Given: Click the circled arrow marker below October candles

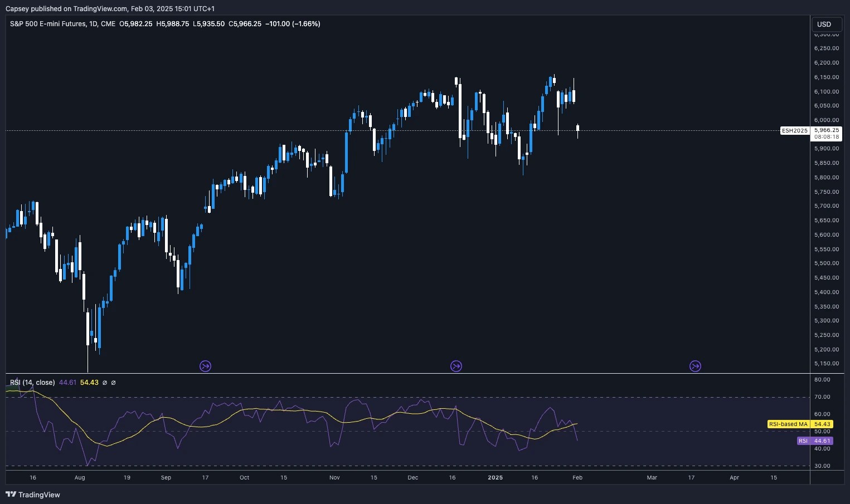Looking at the screenshot, I should (205, 366).
